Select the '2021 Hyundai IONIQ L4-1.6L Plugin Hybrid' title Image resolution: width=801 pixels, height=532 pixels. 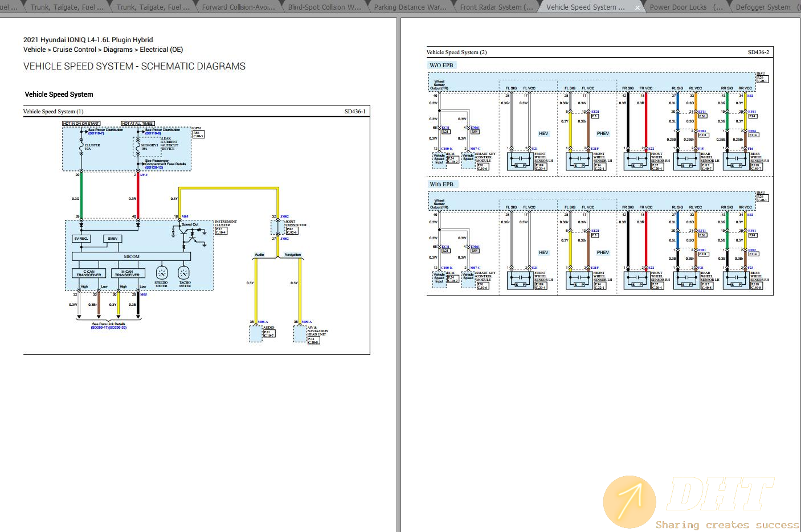coord(88,40)
